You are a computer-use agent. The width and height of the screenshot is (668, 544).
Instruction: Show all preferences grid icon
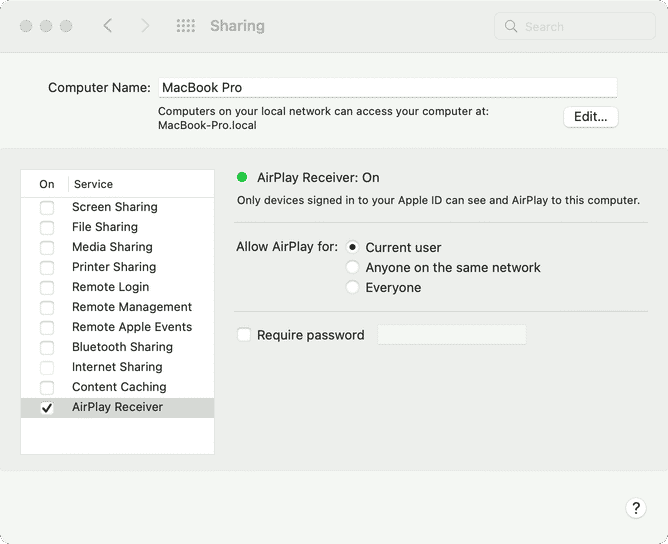click(x=186, y=26)
